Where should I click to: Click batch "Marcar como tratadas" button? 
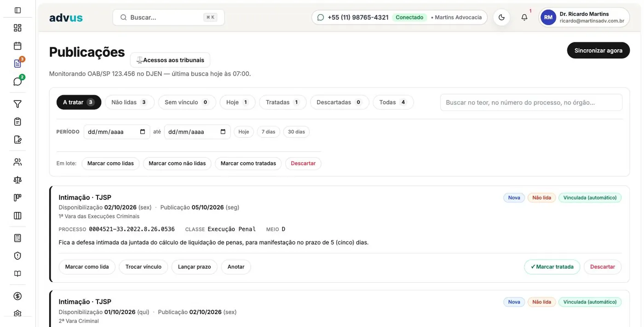click(248, 163)
